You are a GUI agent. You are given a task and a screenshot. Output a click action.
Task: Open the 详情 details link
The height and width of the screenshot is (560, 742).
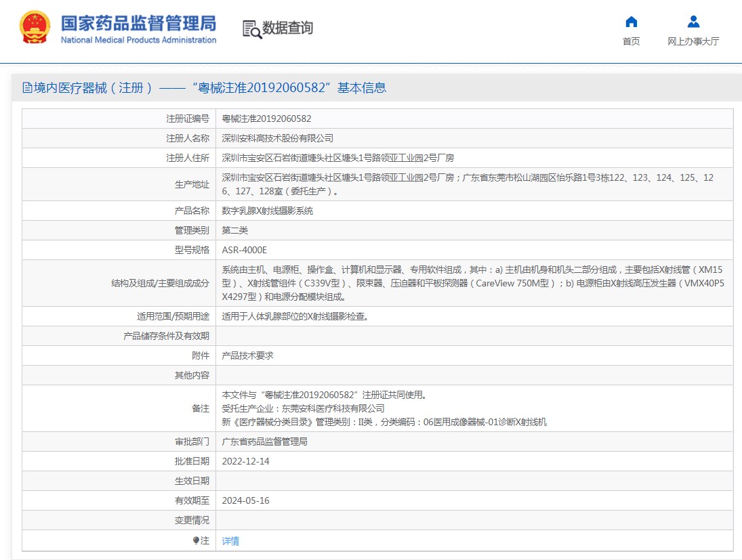point(230,540)
